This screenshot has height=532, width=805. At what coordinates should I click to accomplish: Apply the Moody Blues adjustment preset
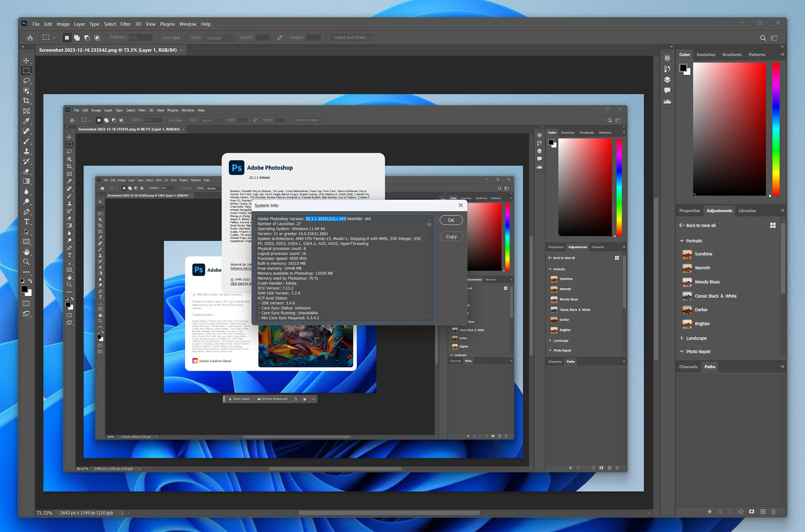pyautogui.click(x=707, y=282)
